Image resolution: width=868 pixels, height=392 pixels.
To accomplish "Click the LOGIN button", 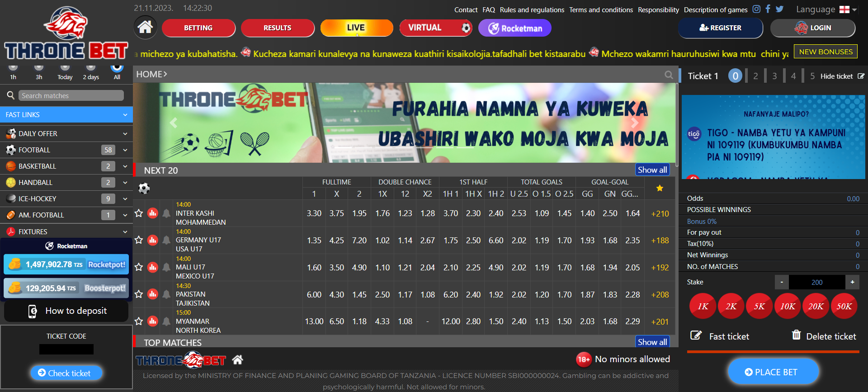I will pos(813,28).
